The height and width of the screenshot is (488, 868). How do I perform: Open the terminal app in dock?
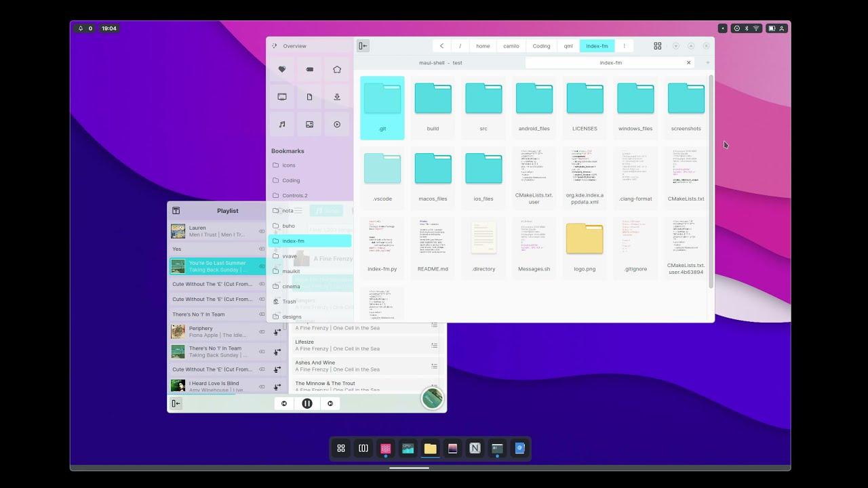click(497, 448)
